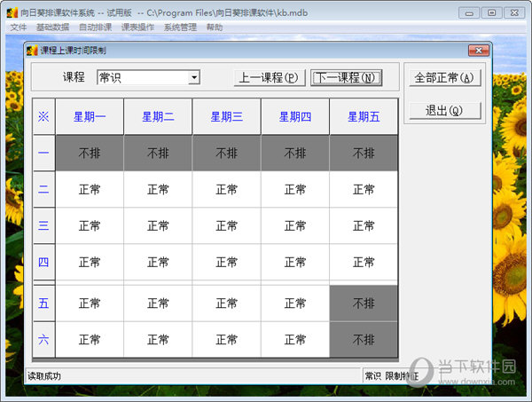The image size is (532, 402).
Task: Select the 星期三 column header
Action: click(227, 117)
